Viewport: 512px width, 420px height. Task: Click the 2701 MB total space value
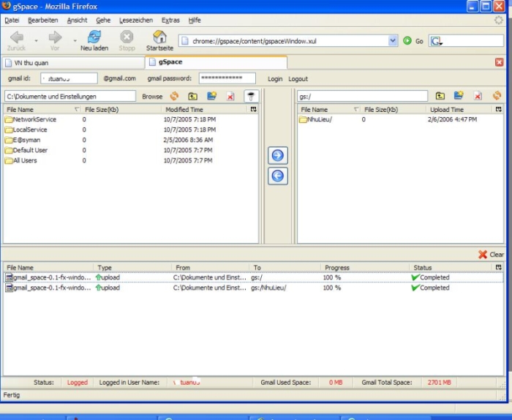click(439, 383)
